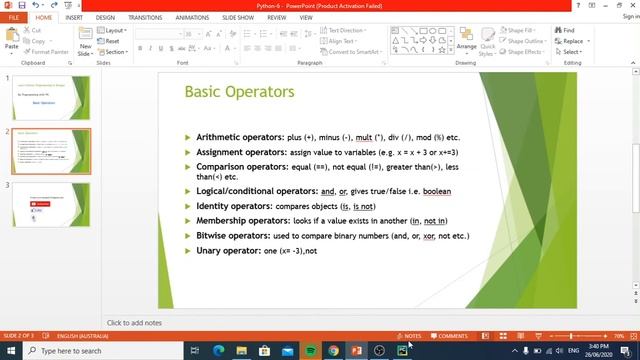Open Windows Start menu
The image size is (640, 360).
(11, 351)
